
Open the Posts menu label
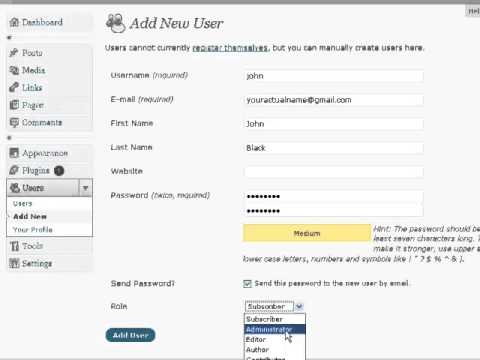tap(32, 53)
